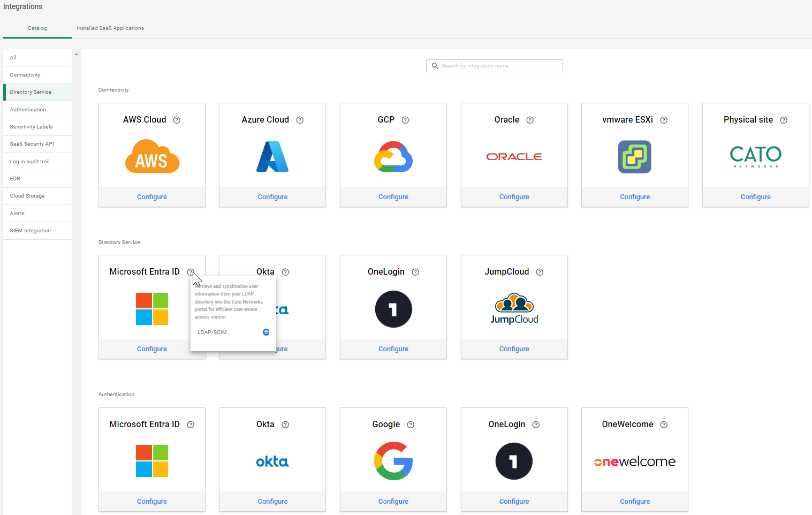Switch to Installed SaaS Applications tab
The height and width of the screenshot is (515, 812).
click(110, 28)
